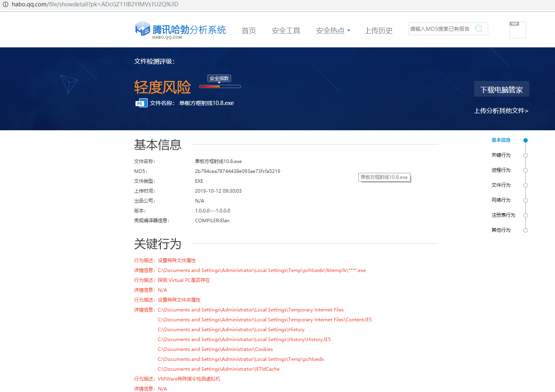Click the 安全指数 tooltip badge
This screenshot has width=555, height=392.
point(219,79)
